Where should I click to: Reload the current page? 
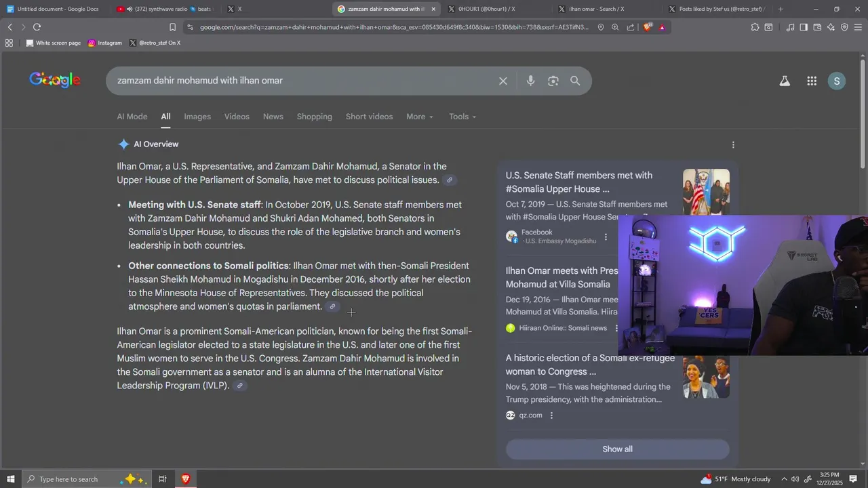(x=37, y=27)
